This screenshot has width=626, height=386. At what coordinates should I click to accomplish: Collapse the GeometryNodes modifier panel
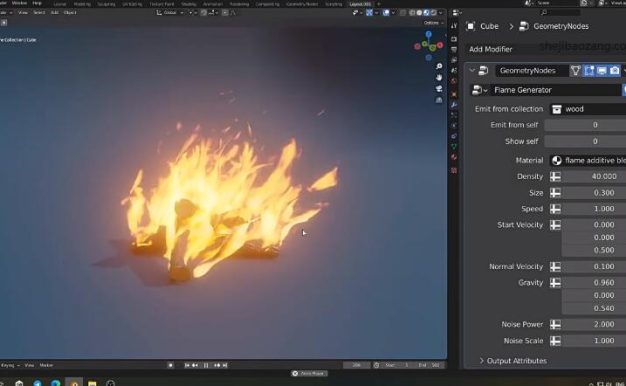pyautogui.click(x=472, y=71)
